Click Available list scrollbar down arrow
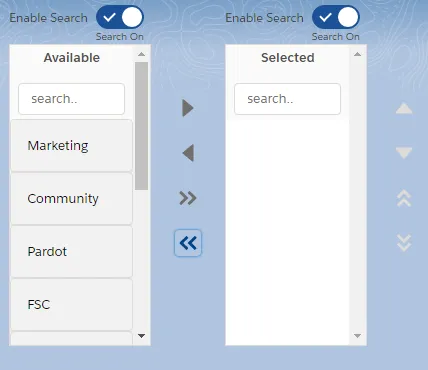Screen dimensions: 428x370 (x=141, y=336)
